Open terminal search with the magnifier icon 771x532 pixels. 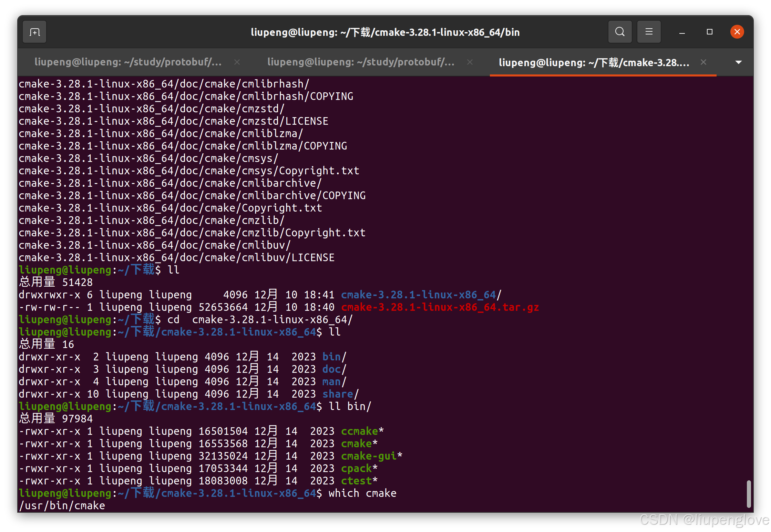(620, 32)
